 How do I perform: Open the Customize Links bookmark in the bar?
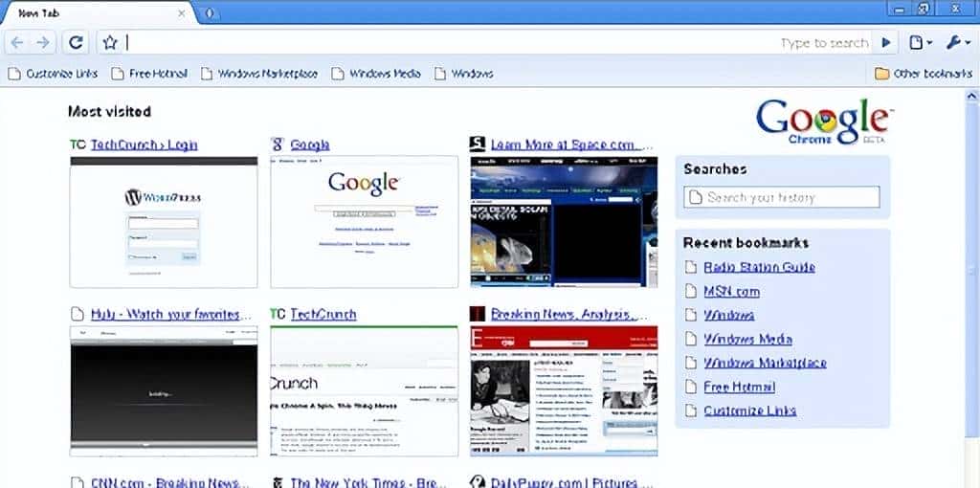click(53, 74)
